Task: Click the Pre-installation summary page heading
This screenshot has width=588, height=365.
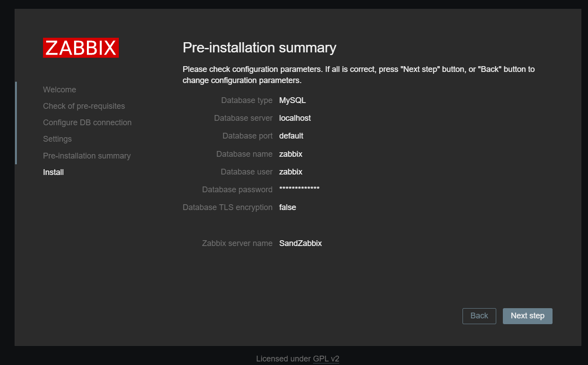Action: click(x=259, y=48)
